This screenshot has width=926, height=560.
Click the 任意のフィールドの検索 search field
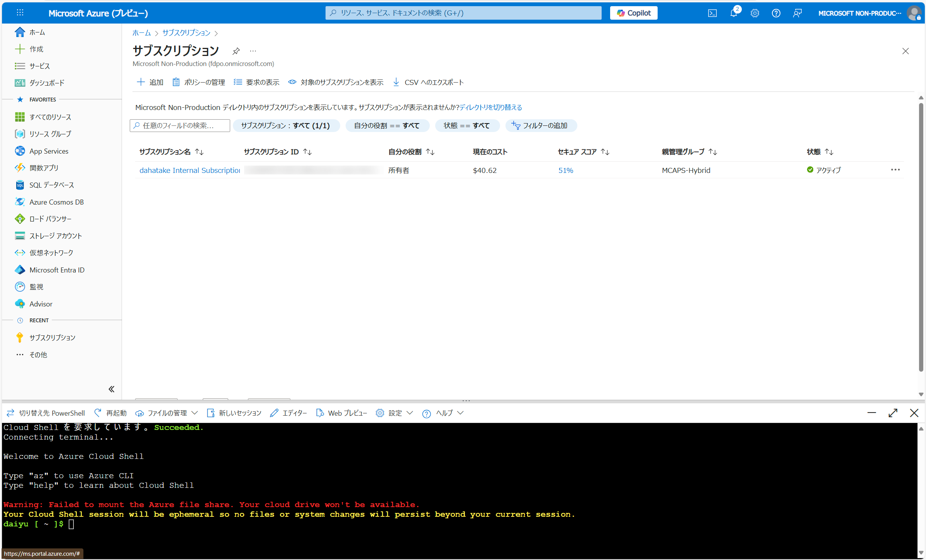coord(180,125)
